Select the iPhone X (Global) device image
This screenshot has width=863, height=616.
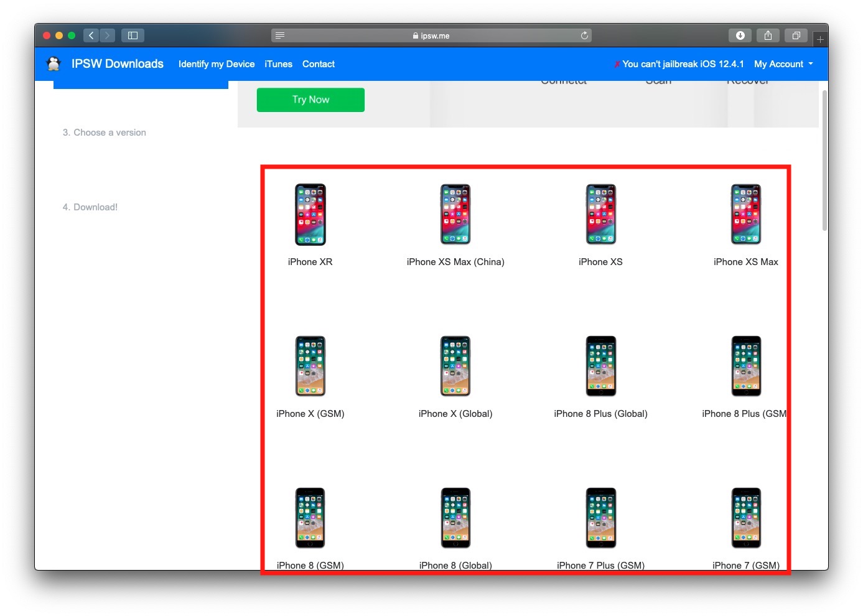pyautogui.click(x=455, y=366)
